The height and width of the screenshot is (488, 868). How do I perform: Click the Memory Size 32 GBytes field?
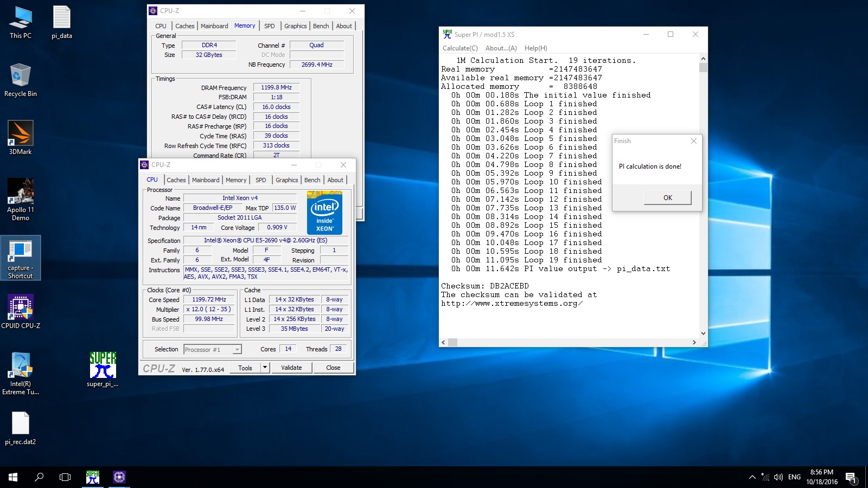coord(209,55)
